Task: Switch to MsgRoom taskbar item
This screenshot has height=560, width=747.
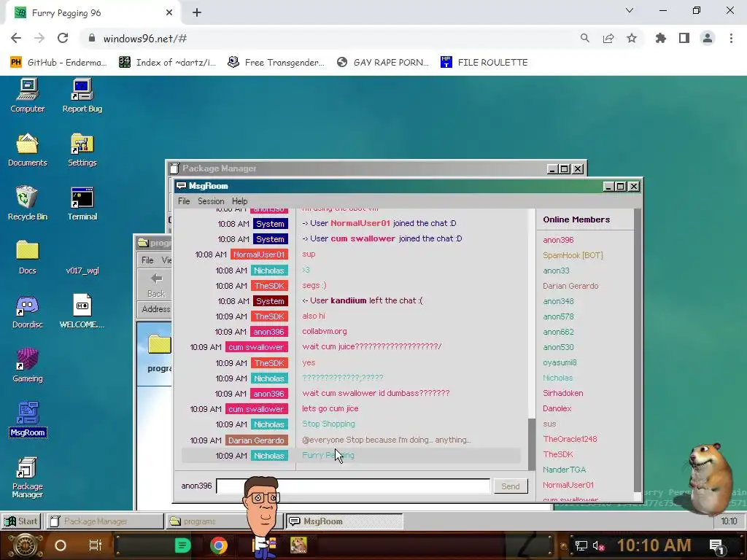Action: [344, 521]
